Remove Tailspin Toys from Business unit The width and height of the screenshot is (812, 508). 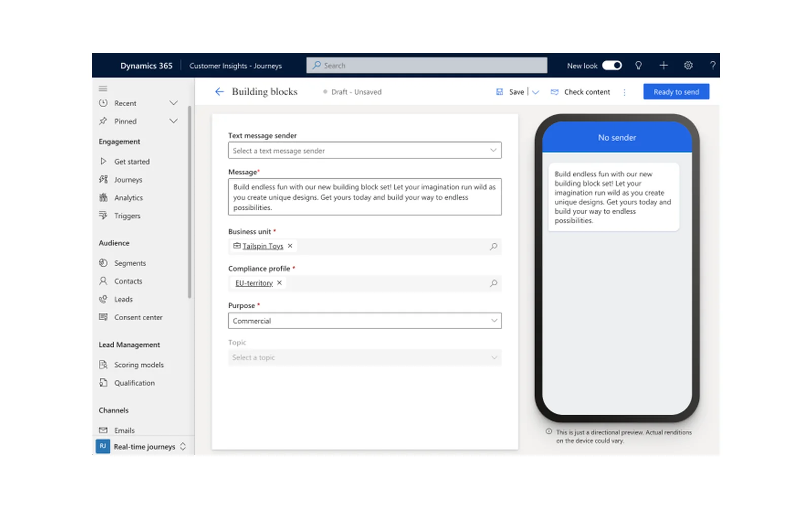tap(290, 246)
